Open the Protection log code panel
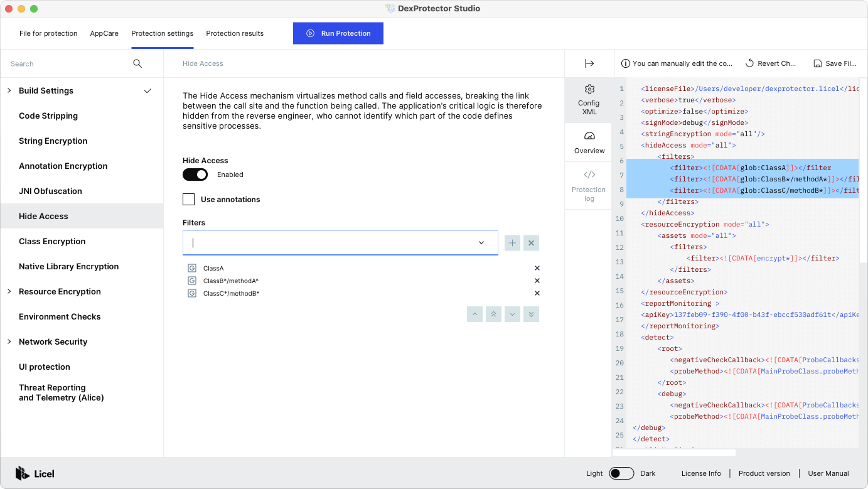Image resolution: width=868 pixels, height=489 pixels. [589, 186]
